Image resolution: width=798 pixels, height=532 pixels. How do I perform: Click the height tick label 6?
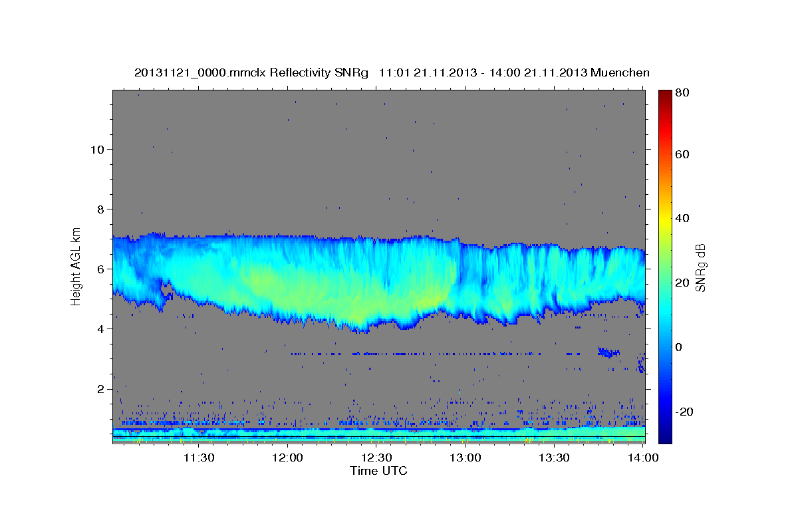point(101,269)
